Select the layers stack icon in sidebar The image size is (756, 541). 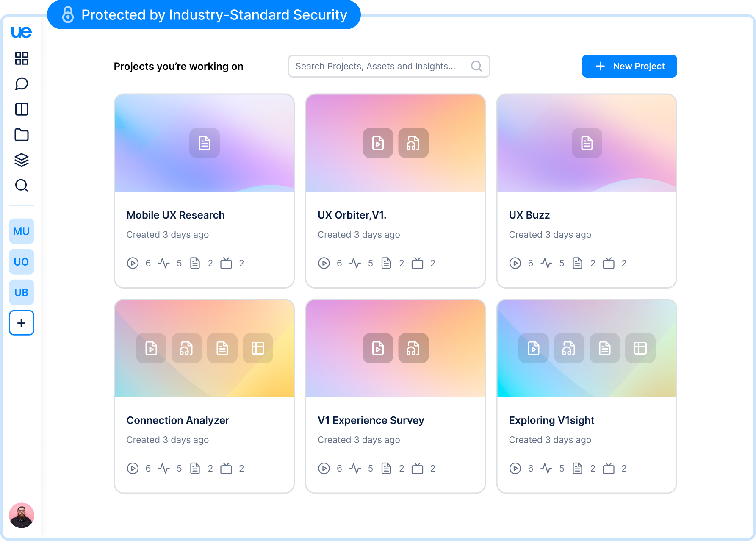tap(22, 160)
